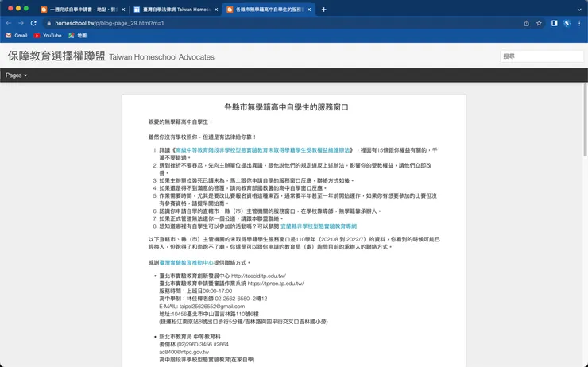Open the 高級中等教育階段非學校型態實驗教育 law link

[262, 150]
